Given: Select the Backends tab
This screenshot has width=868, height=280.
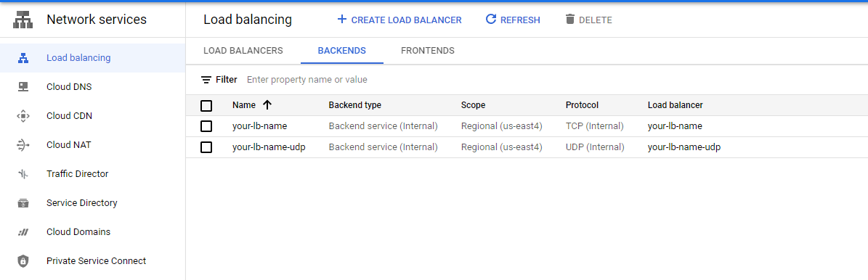Looking at the screenshot, I should pyautogui.click(x=341, y=50).
